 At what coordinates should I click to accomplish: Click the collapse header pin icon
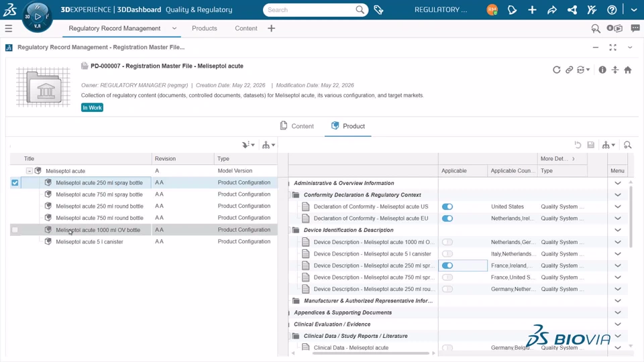(615, 70)
